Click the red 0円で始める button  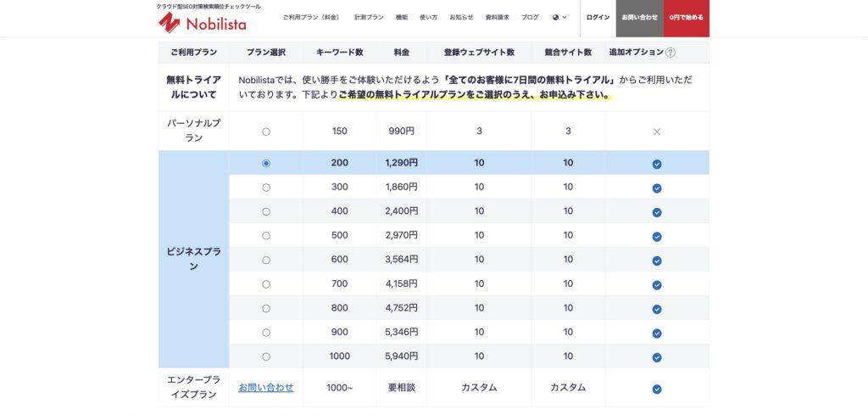pos(687,17)
